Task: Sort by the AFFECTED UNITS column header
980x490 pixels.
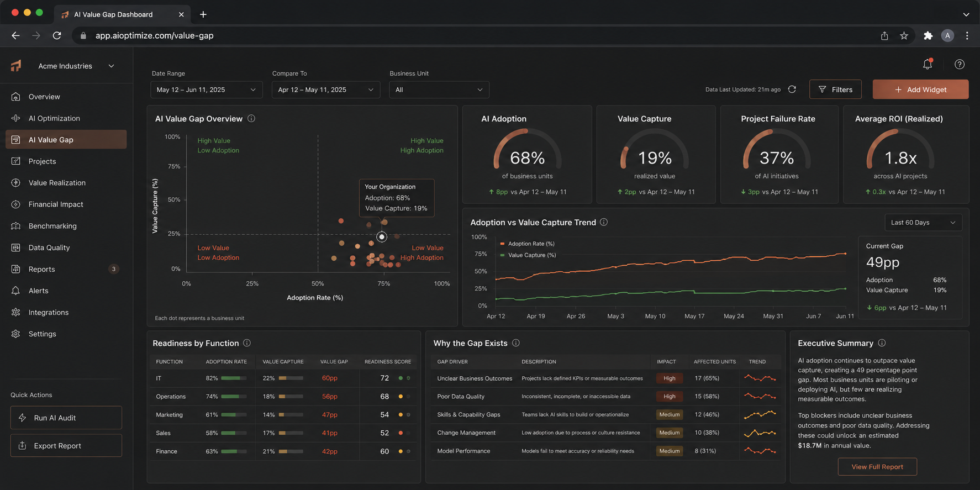Action: pos(715,362)
